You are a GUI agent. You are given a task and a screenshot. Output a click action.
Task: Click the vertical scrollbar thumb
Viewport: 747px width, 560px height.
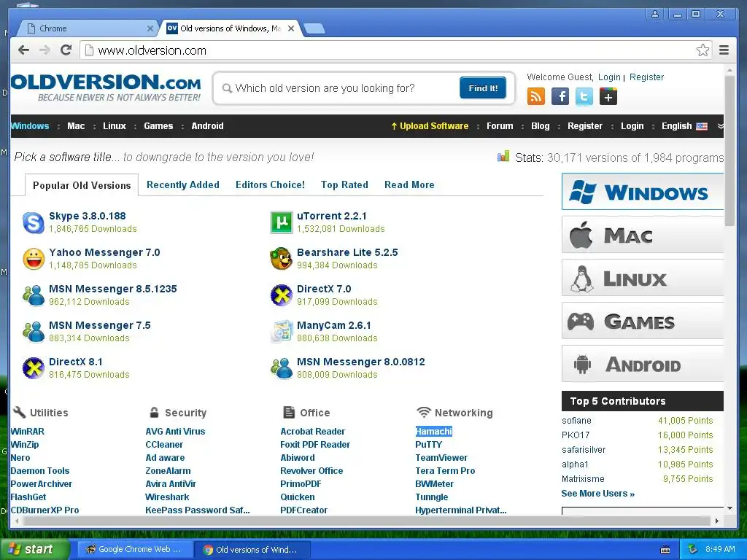click(x=729, y=150)
